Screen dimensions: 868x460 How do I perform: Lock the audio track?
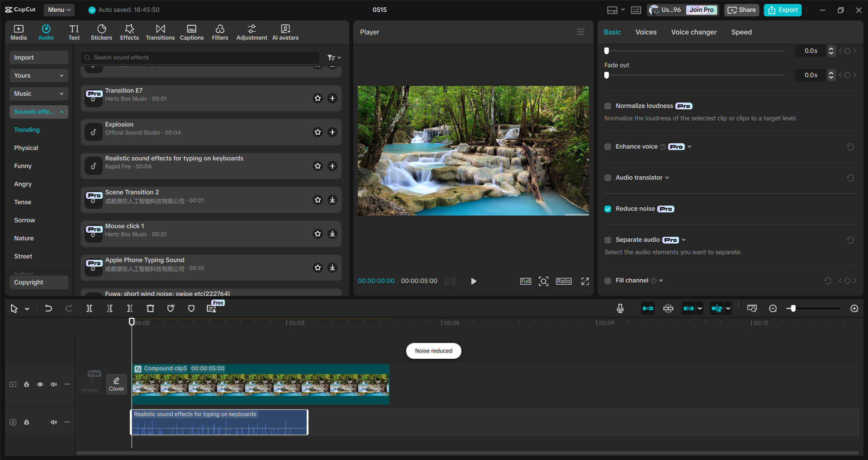[x=26, y=422]
